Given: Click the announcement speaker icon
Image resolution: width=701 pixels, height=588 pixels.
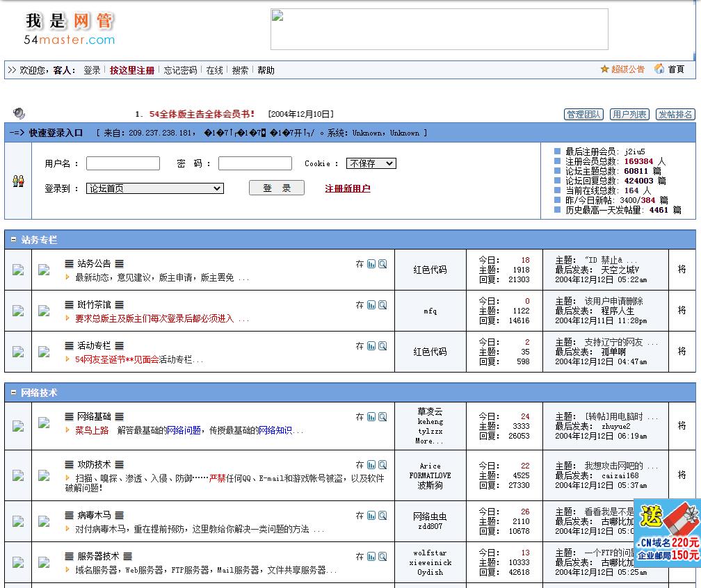Looking at the screenshot, I should pos(19,113).
